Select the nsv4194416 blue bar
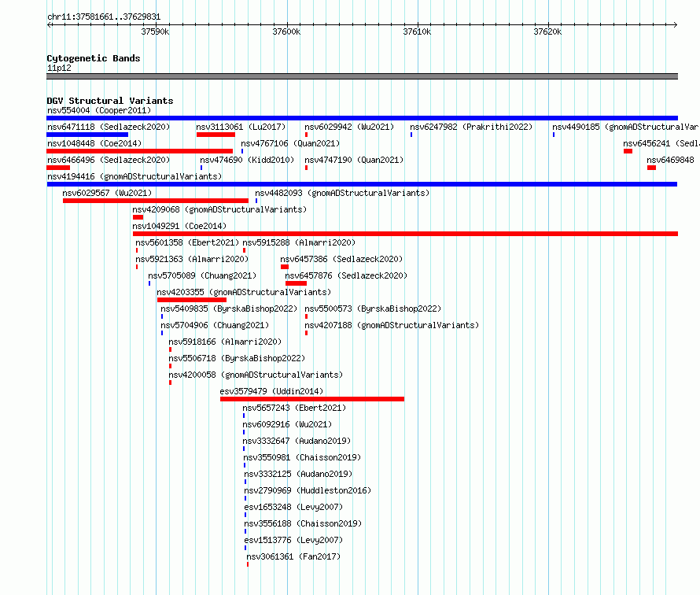This screenshot has height=595, width=700. [362, 184]
